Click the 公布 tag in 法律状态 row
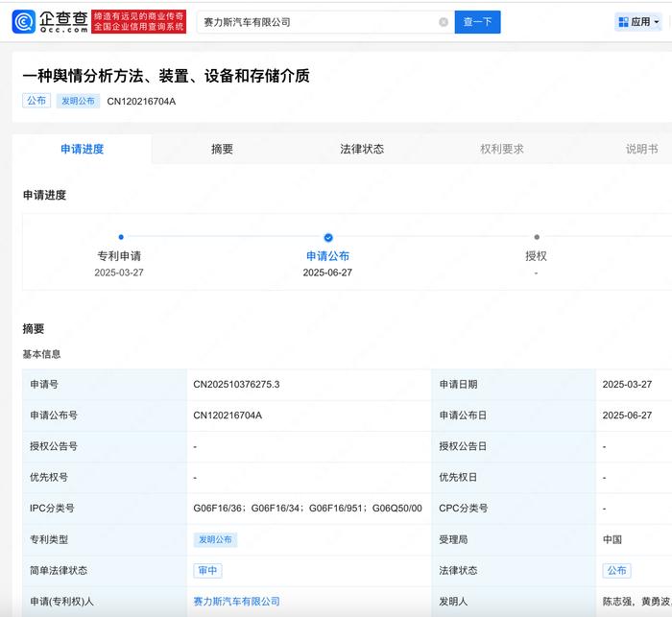Viewport: 672px width, 617px height. pos(616,570)
